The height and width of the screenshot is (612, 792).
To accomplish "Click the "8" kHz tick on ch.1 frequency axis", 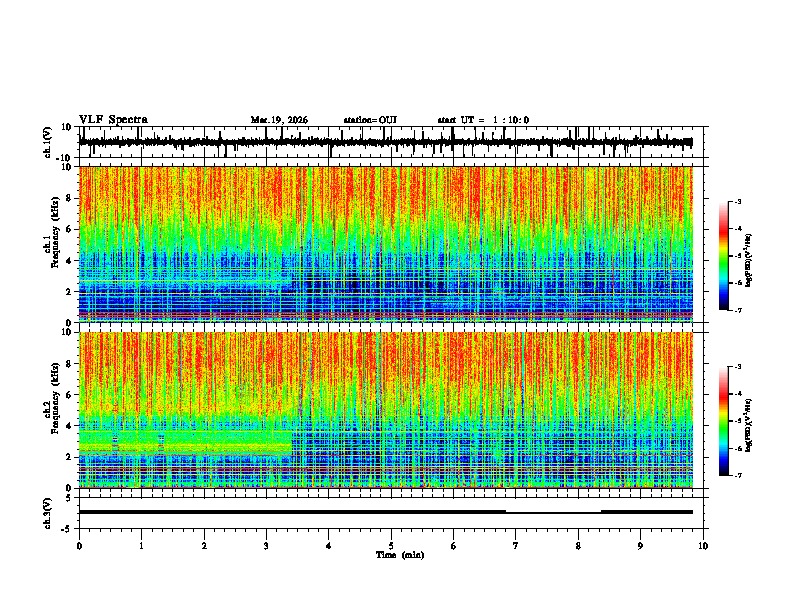I will click(x=69, y=198).
